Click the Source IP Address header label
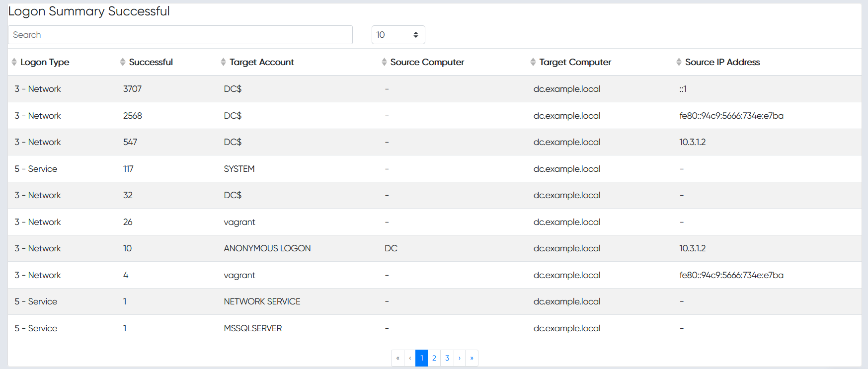 (722, 62)
